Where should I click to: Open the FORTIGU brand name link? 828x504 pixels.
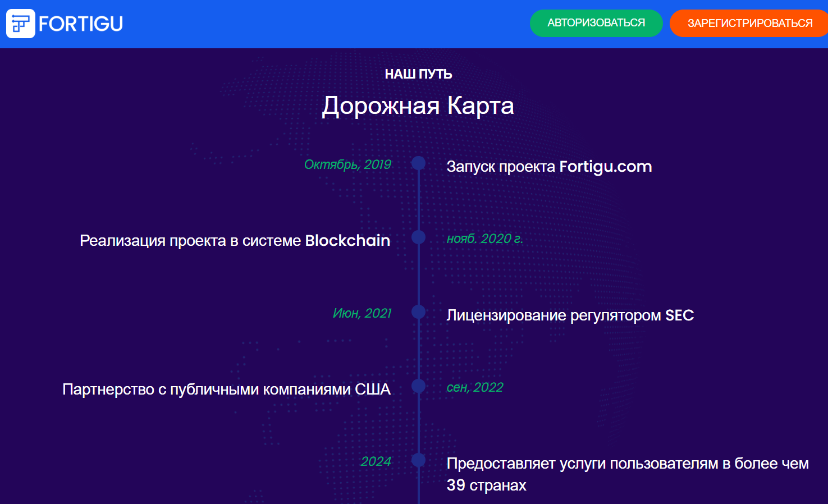[81, 24]
